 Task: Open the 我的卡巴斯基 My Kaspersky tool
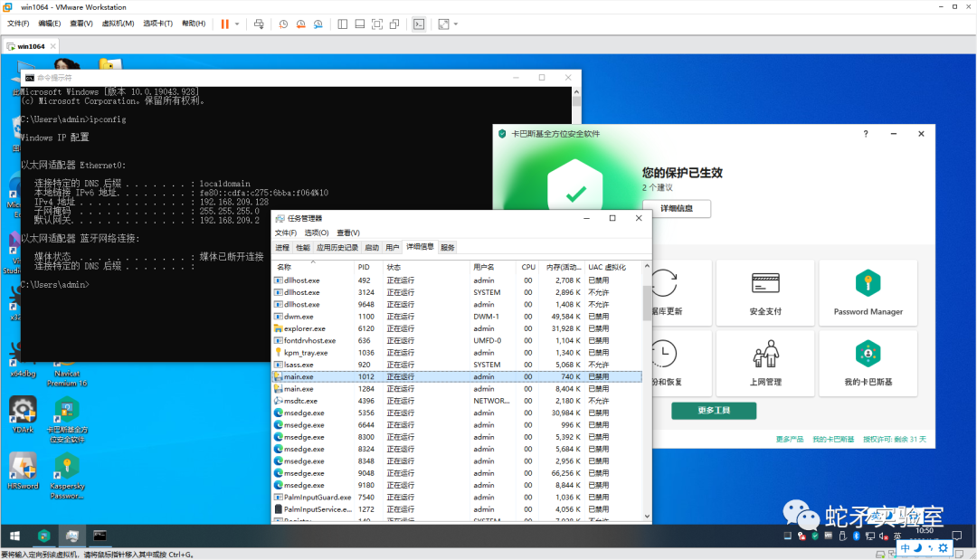coord(867,363)
